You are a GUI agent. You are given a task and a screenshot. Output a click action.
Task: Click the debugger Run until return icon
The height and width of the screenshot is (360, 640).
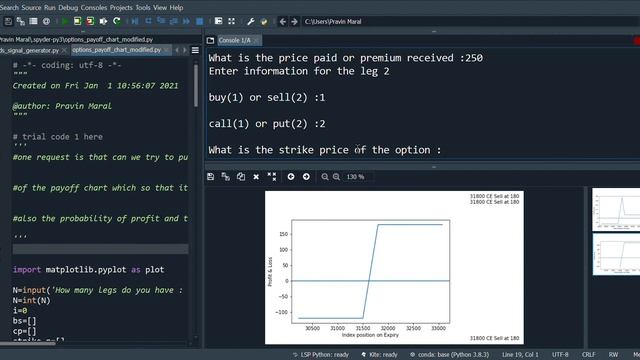tap(173, 21)
